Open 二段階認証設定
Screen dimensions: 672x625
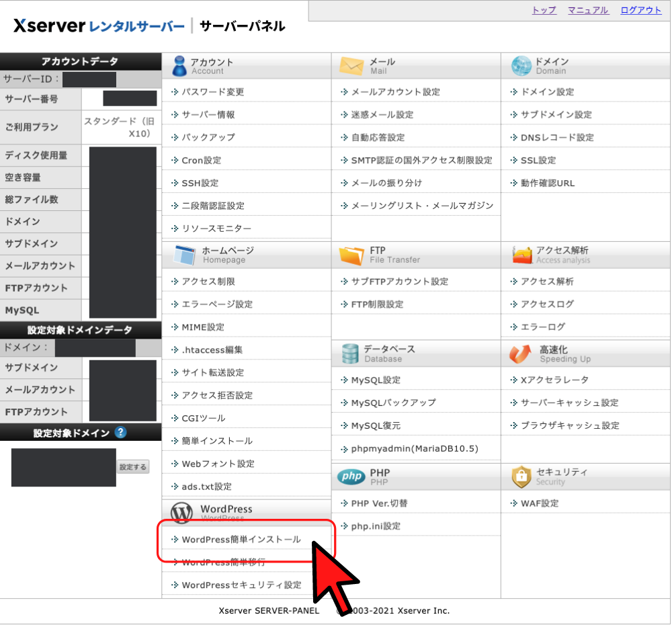coord(213,206)
